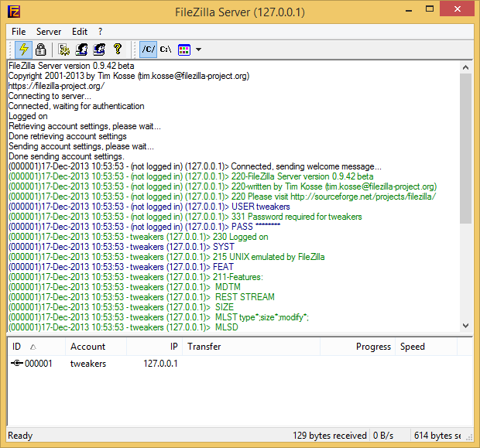The height and width of the screenshot is (448, 480).
Task: Click the window resize grip icon
Action: (469, 438)
